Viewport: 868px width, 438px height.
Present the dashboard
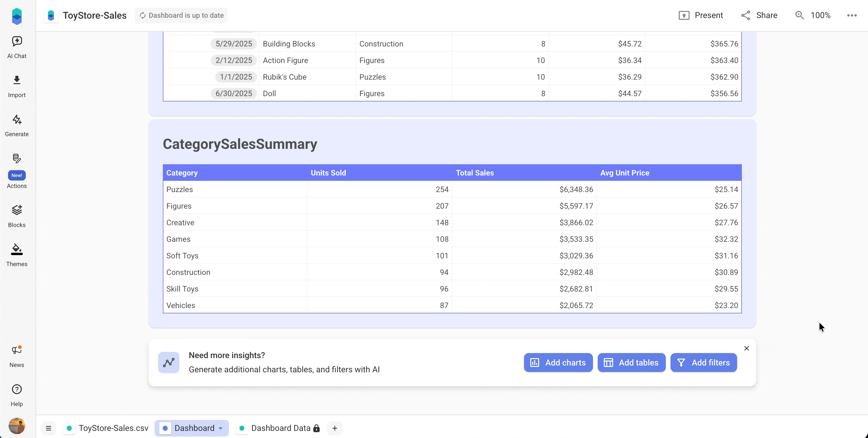pyautogui.click(x=701, y=15)
